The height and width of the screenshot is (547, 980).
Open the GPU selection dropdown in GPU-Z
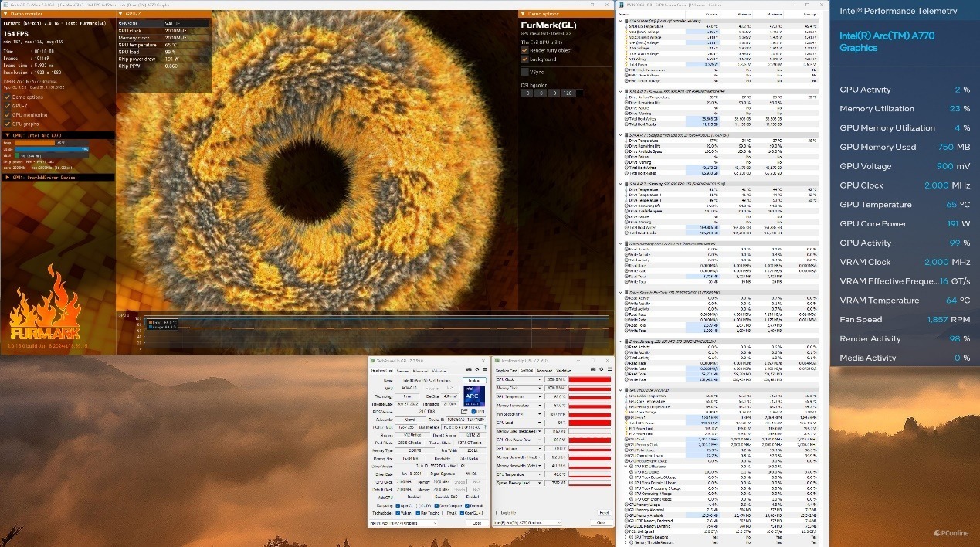pyautogui.click(x=403, y=523)
